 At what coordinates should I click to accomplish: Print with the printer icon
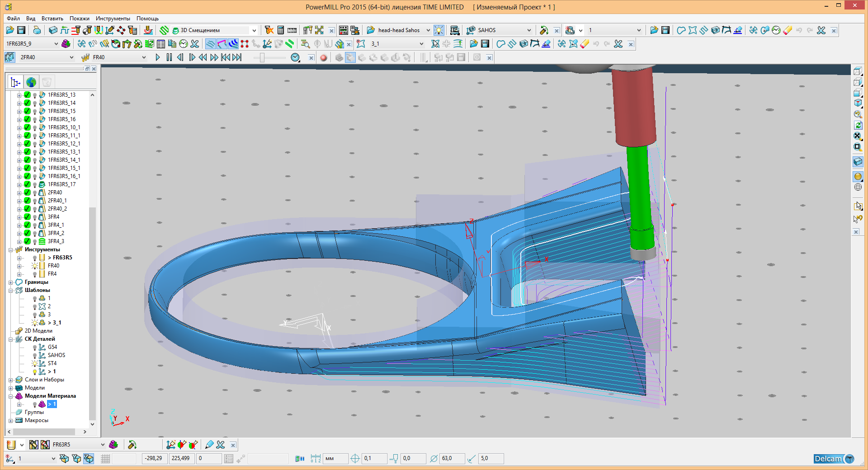[37, 30]
